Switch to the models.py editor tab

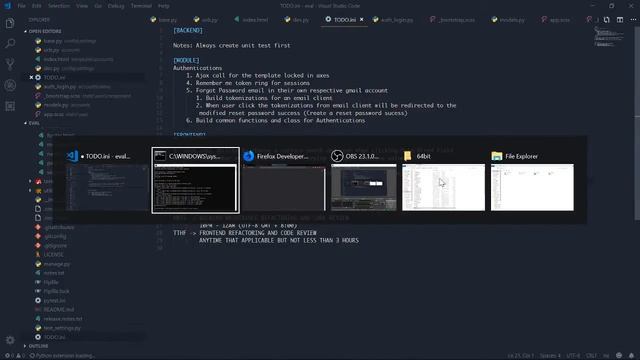click(508, 20)
